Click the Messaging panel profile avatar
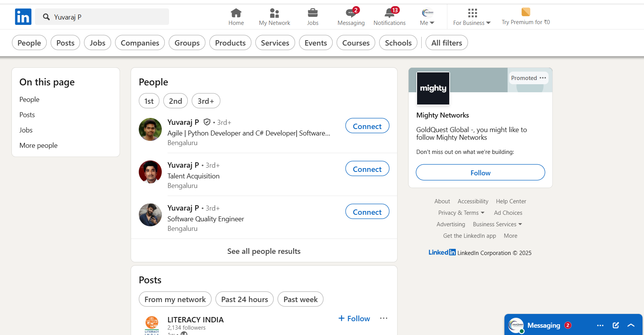644x335 pixels. [516, 325]
